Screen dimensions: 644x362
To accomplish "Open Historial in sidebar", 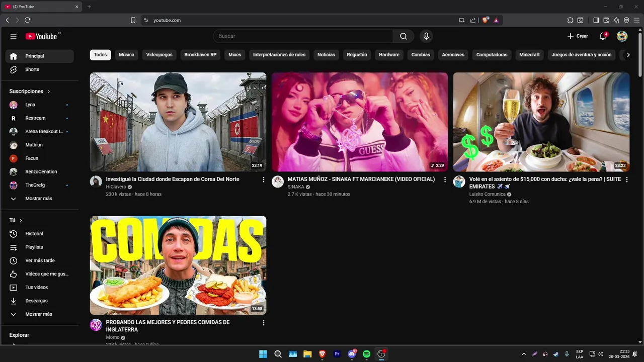I will click(x=39, y=234).
